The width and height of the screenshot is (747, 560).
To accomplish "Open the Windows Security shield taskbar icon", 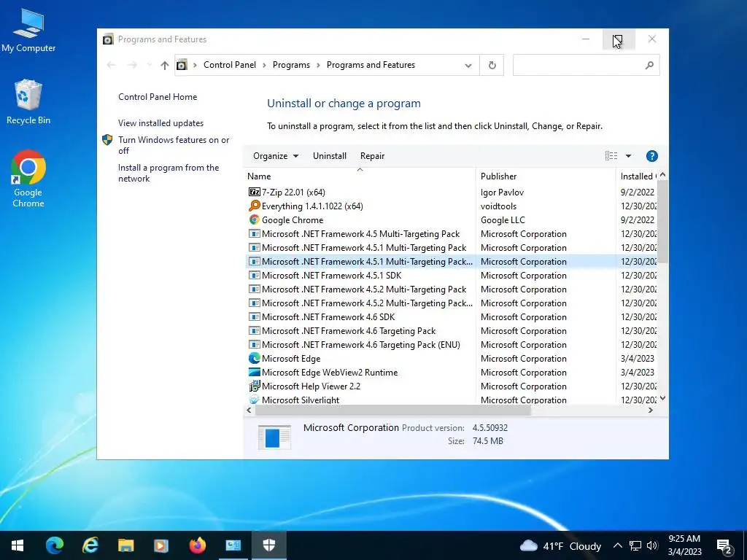I will (268, 545).
